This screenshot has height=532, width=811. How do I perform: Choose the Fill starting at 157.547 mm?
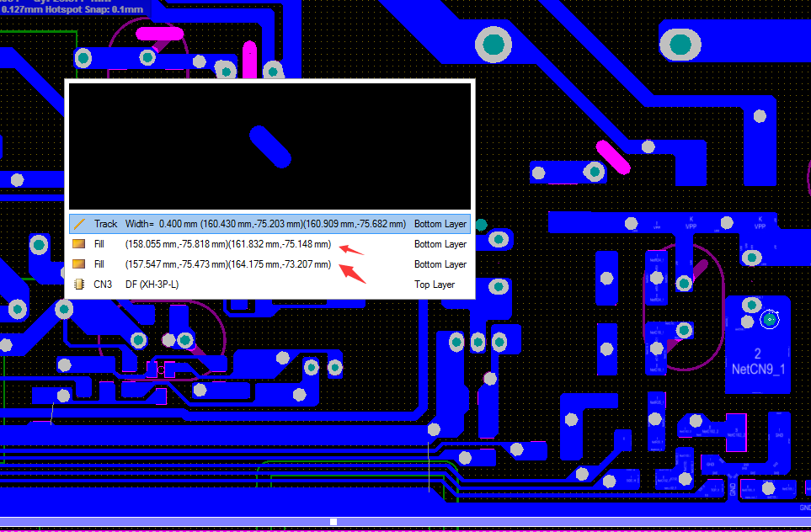pyautogui.click(x=227, y=264)
